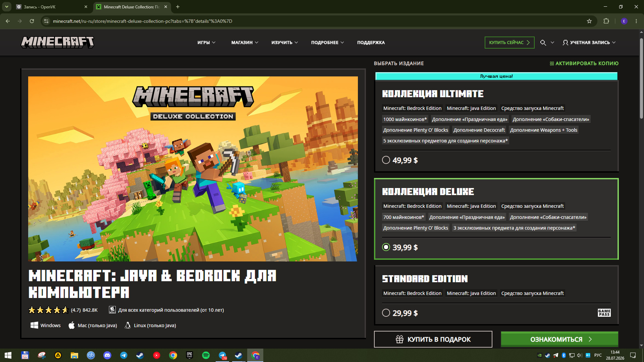Open File Explorer from the taskbar
Image resolution: width=644 pixels, height=362 pixels.
click(74, 355)
